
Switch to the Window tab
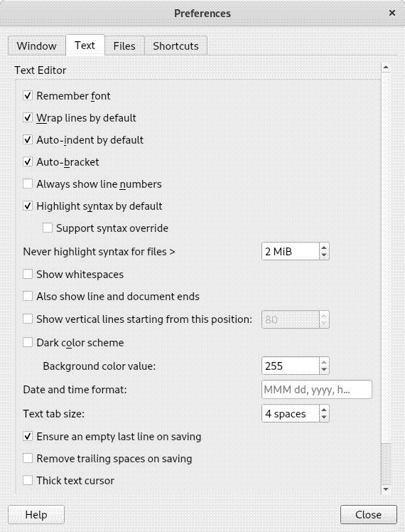[x=37, y=46]
